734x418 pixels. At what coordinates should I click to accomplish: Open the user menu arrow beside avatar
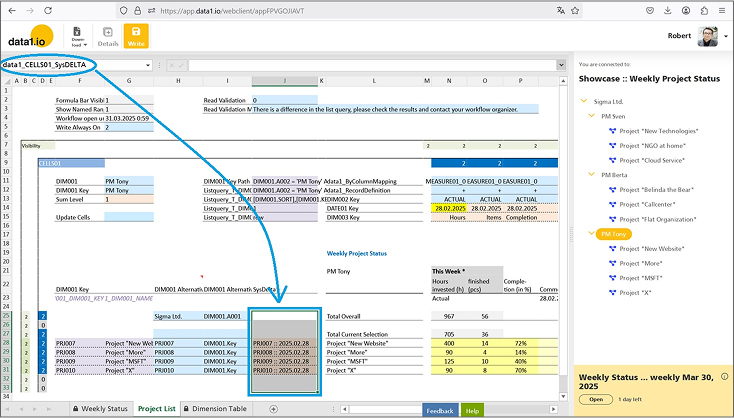pyautogui.click(x=726, y=36)
